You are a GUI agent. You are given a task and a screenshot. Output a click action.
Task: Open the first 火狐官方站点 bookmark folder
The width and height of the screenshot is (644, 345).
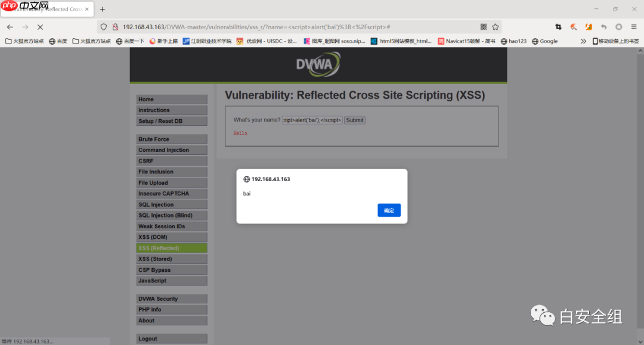click(24, 41)
